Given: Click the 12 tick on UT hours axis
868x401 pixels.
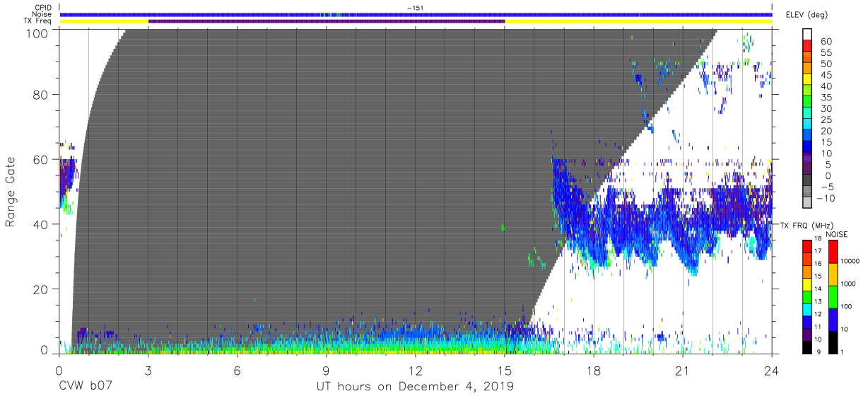Looking at the screenshot, I should tap(416, 371).
